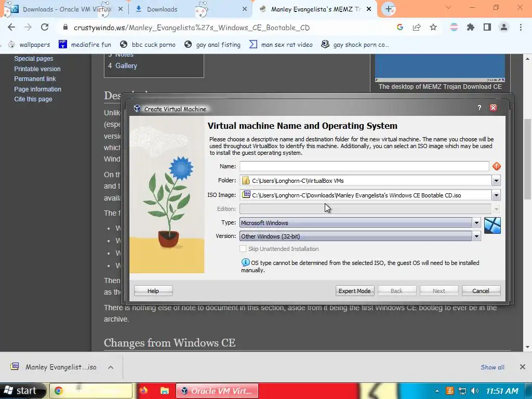Click the MEMZ Trojan desktop thumbnail

(440, 68)
